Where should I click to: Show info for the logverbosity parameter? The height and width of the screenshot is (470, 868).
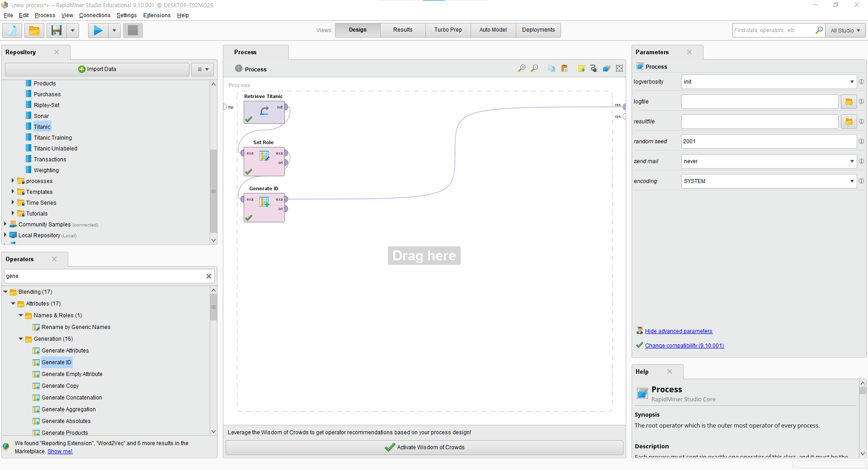861,82
